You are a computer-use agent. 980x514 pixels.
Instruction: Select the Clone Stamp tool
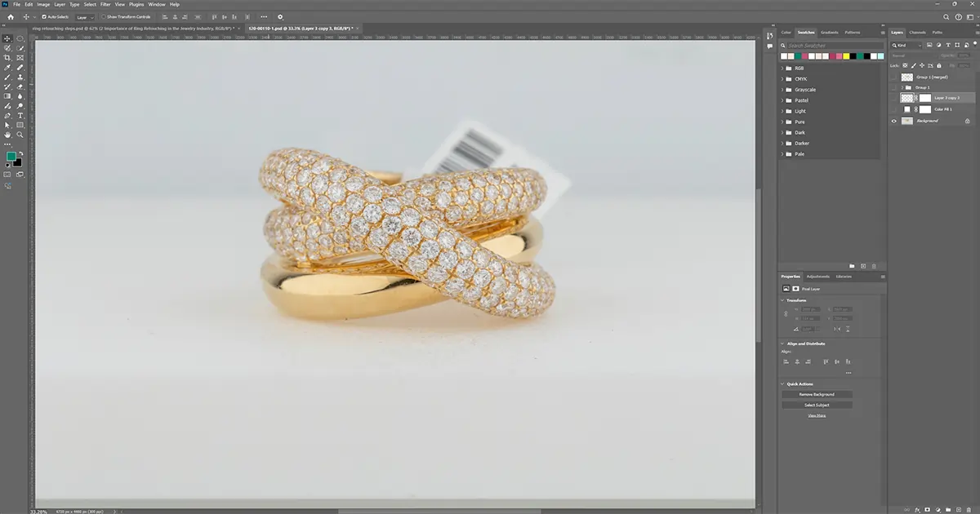tap(20, 77)
